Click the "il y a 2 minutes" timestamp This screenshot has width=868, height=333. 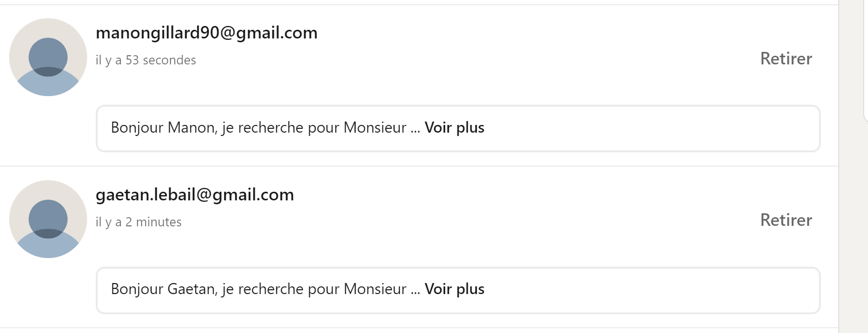[139, 222]
